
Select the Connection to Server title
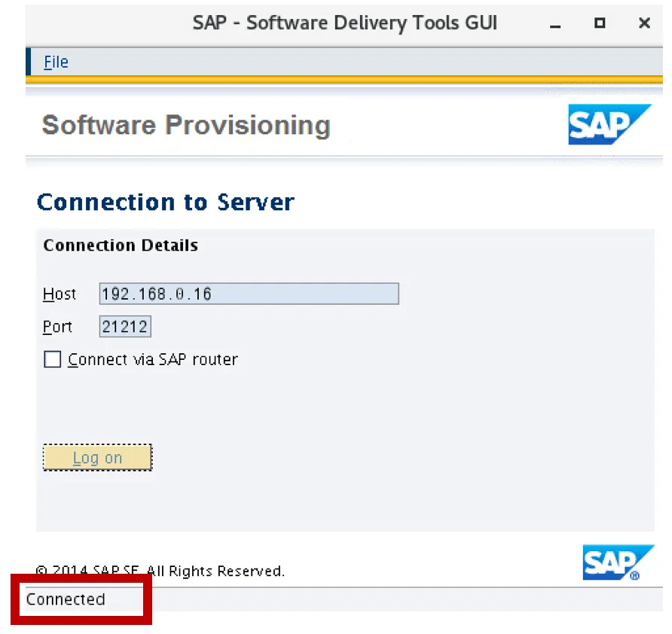point(165,203)
